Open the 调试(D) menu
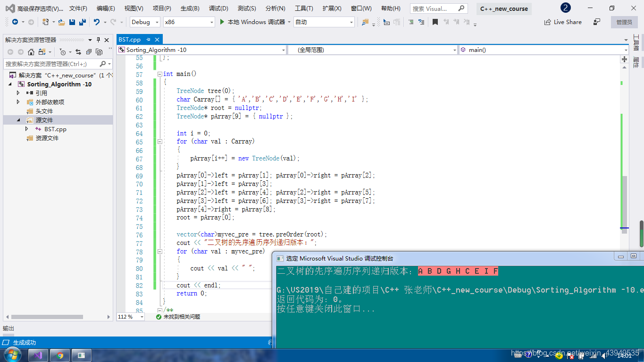The image size is (644, 362). click(218, 8)
